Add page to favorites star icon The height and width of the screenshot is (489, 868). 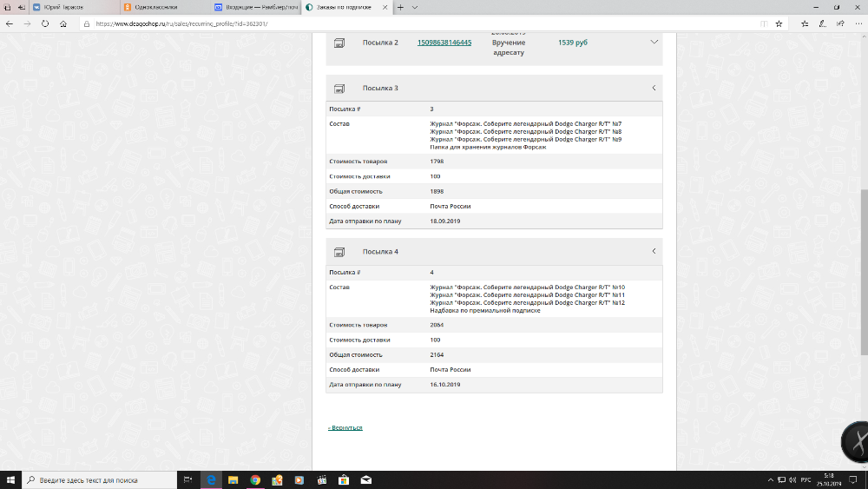[x=779, y=23]
